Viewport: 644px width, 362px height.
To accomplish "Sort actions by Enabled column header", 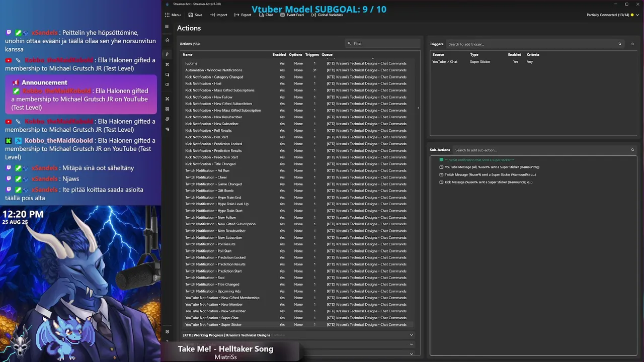I will tap(279, 55).
